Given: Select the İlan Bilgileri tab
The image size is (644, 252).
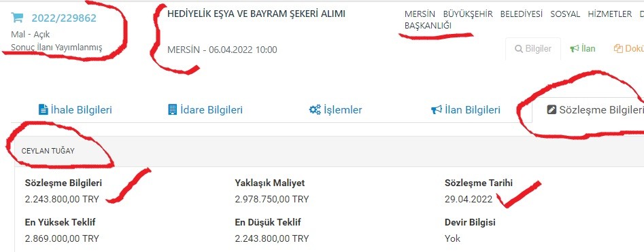Looking at the screenshot, I should [466, 110].
